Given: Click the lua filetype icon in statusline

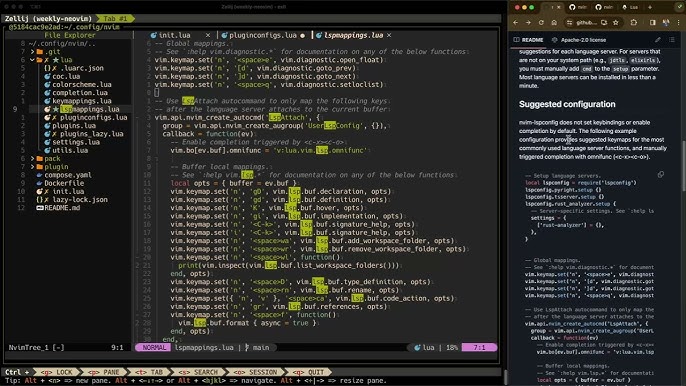Looking at the screenshot, I should [x=417, y=347].
